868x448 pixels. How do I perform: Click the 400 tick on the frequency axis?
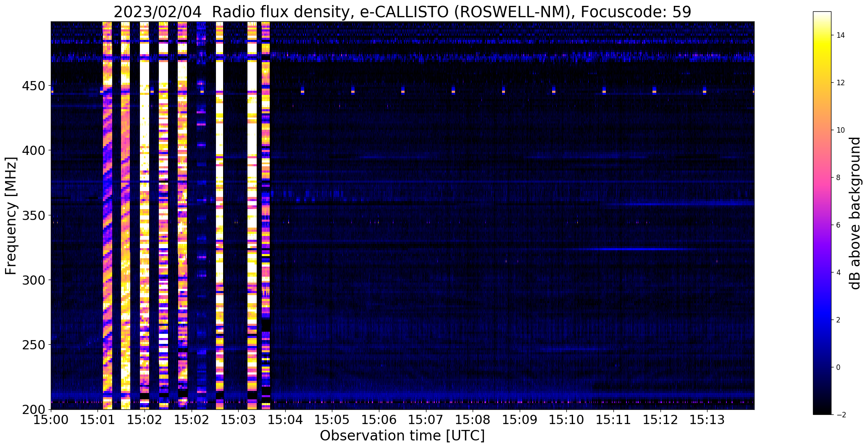(34, 150)
